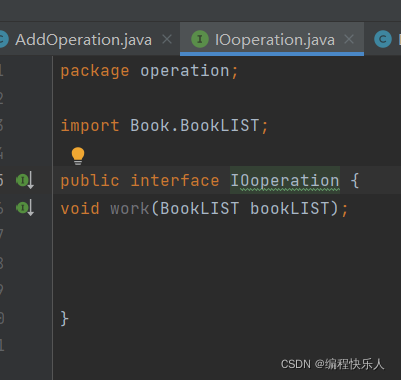Close the IOoperation.java tab
This screenshot has width=401, height=380.
tap(349, 39)
